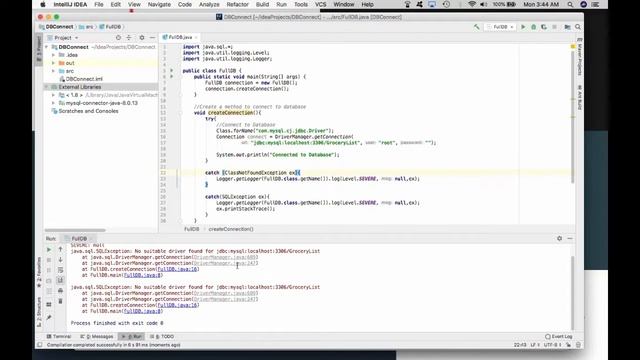
Task: Open the Terminal tool window tab
Action: (59, 337)
